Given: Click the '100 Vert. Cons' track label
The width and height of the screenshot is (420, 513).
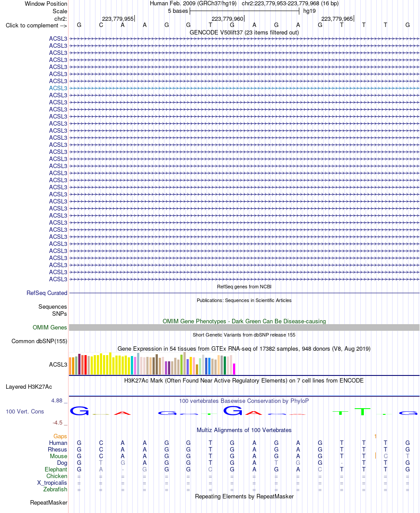Looking at the screenshot, I should pyautogui.click(x=25, y=412).
